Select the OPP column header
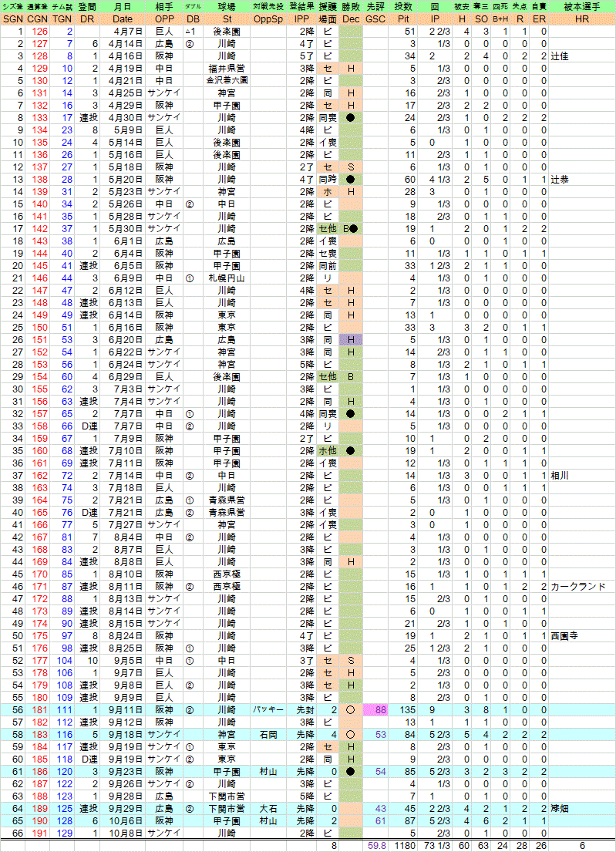 tap(163, 19)
